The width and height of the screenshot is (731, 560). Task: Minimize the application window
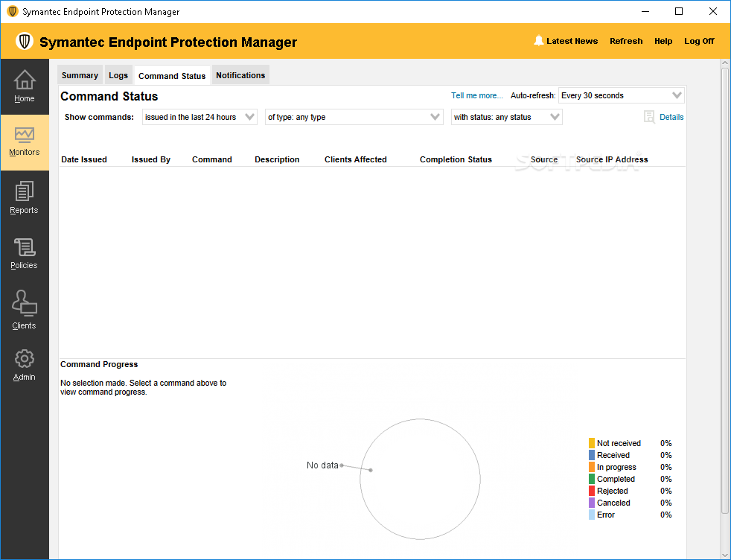coord(645,11)
